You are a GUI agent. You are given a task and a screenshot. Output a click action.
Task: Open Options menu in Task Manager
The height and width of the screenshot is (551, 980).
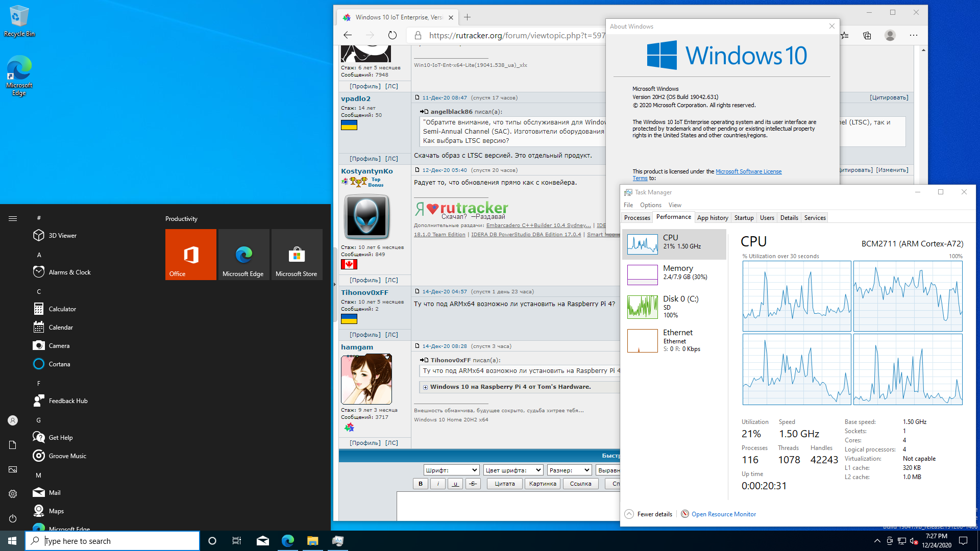pos(650,205)
